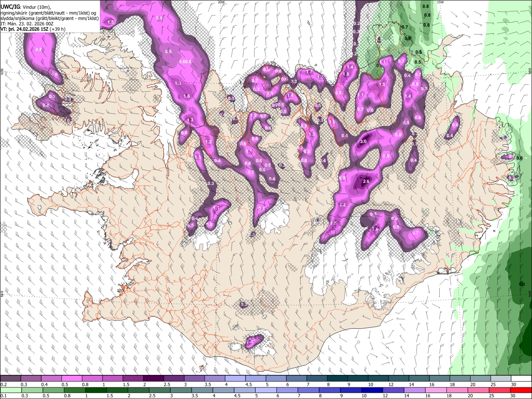Click the 1.0 value in dark green offshore area
The image size is (532, 399).
click(x=522, y=284)
